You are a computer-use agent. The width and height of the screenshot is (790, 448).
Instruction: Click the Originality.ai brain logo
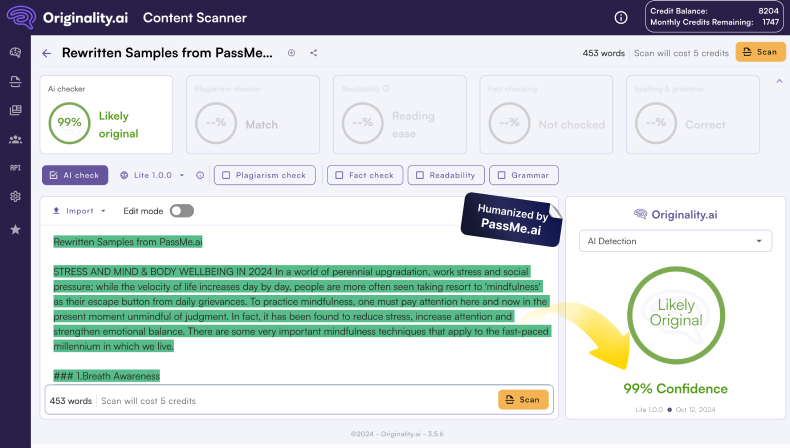21,17
